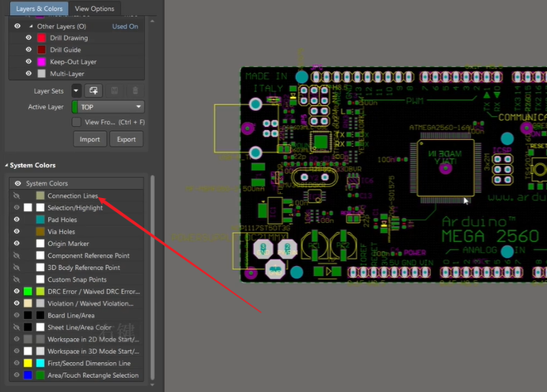Change the Via Holes brown swatch

(x=41, y=231)
